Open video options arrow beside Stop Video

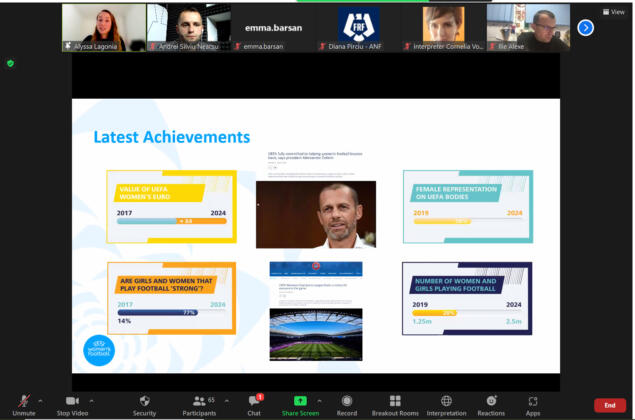92,401
